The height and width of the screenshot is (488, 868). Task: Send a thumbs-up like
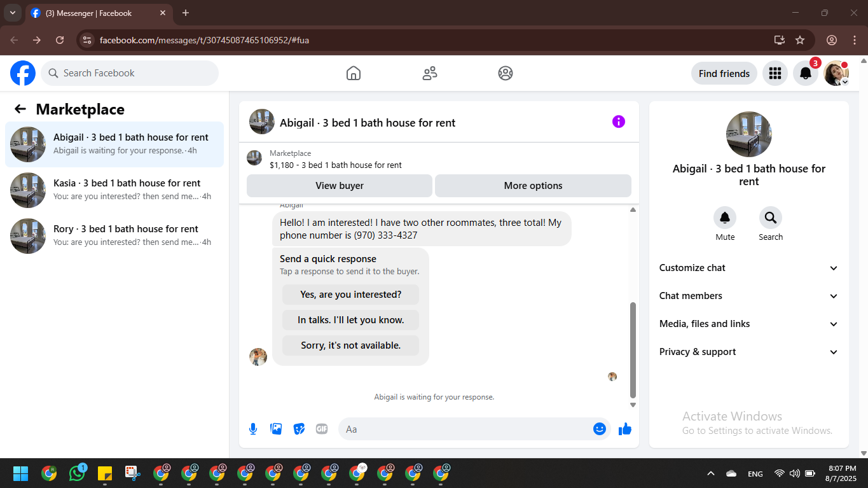(625, 429)
